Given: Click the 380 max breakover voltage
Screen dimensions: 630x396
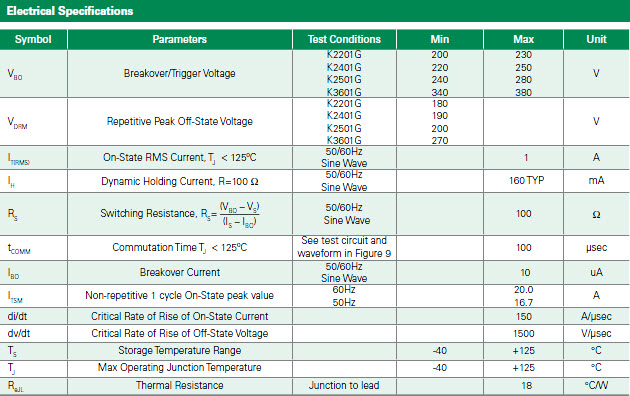Looking at the screenshot, I should 524,92.
